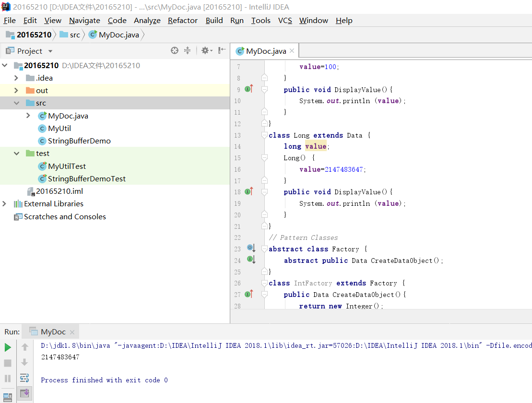Fold Factory class at line 23

click(x=264, y=249)
